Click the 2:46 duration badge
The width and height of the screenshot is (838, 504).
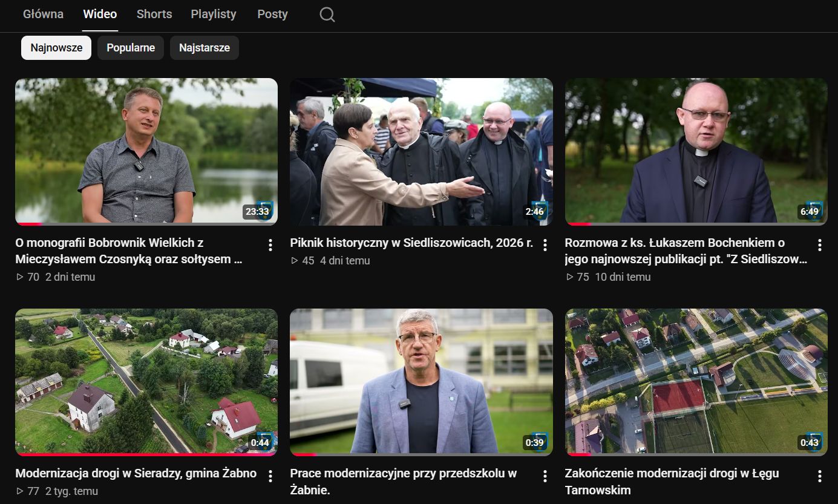pos(534,212)
